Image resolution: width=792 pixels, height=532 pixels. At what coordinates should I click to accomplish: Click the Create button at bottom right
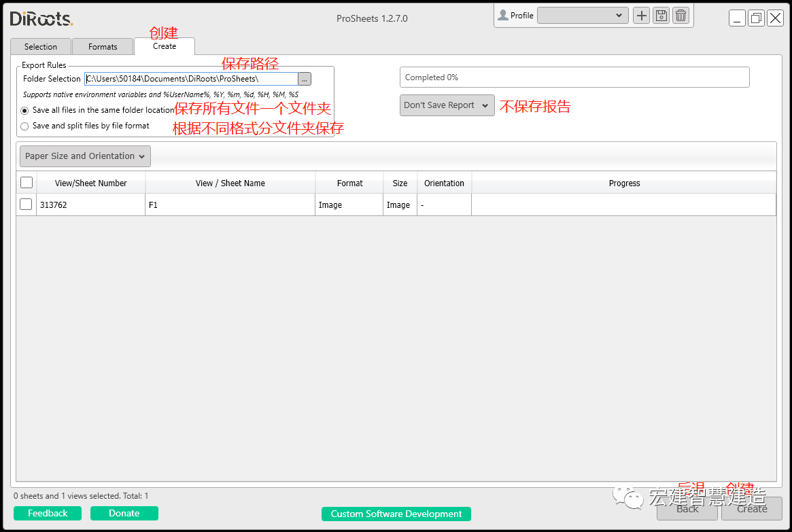coord(752,509)
